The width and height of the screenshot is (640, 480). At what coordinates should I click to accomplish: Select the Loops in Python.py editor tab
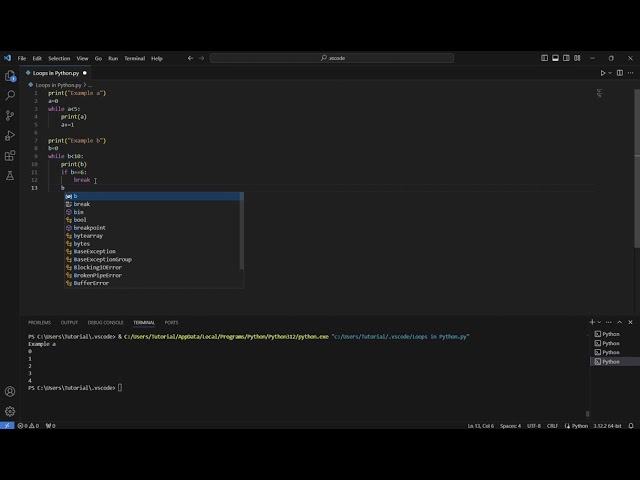56,73
